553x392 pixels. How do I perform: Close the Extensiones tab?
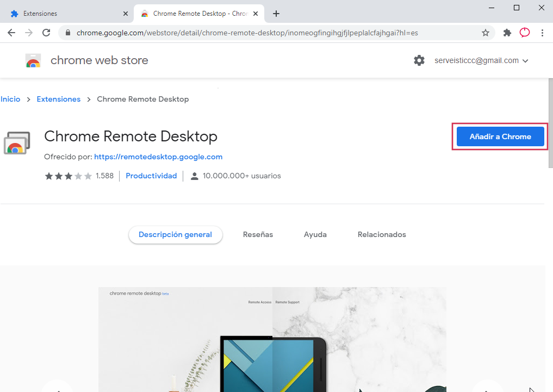(125, 14)
